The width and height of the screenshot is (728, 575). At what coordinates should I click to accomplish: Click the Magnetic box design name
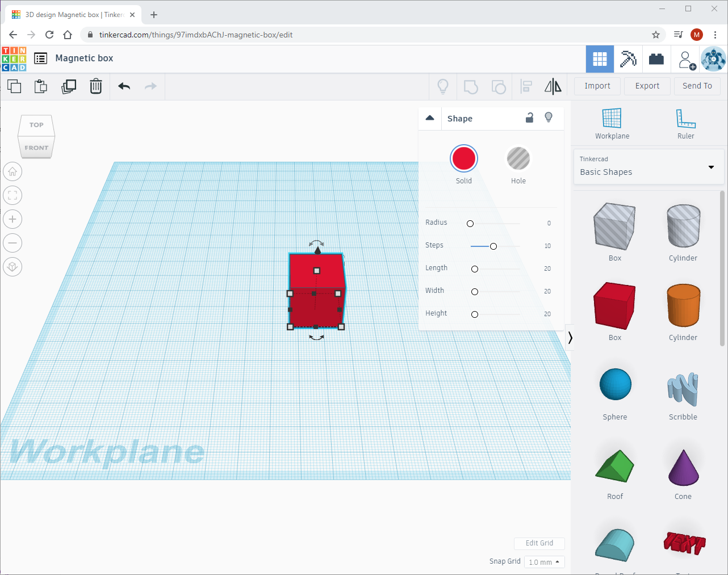coord(84,58)
